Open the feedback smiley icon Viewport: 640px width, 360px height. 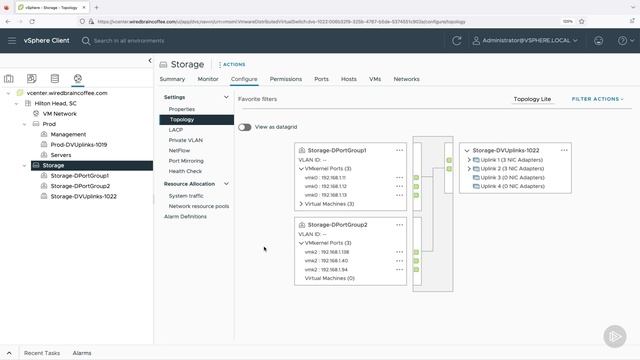598,40
